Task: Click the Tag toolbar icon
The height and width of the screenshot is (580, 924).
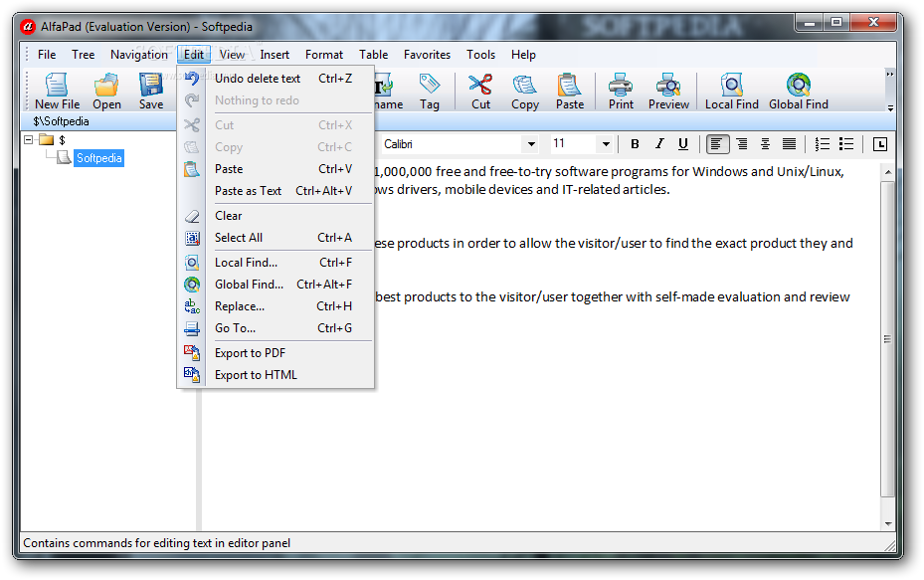Action: [x=430, y=91]
